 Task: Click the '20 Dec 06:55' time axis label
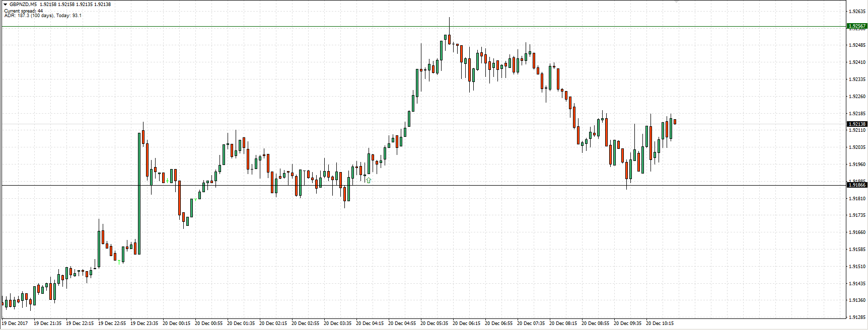tap(498, 323)
